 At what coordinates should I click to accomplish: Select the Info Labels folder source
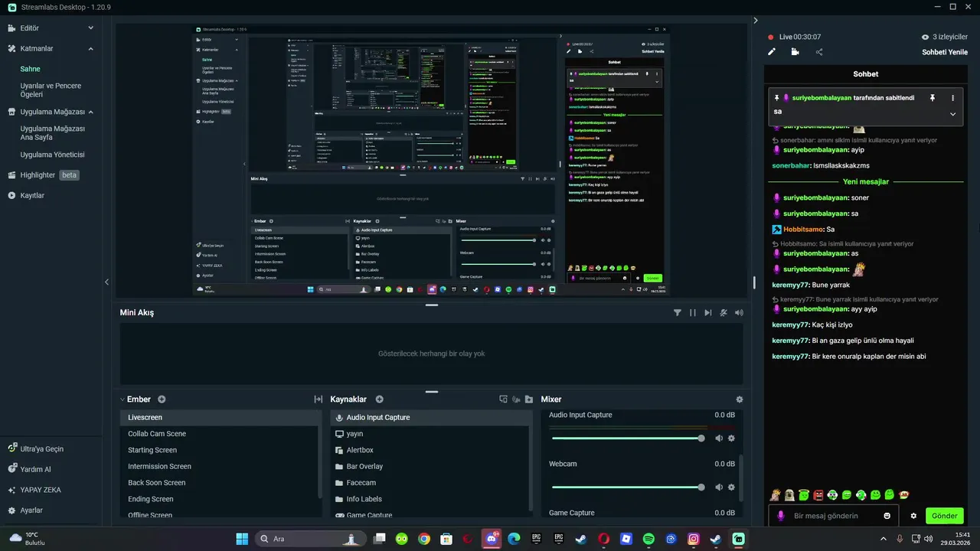(x=431, y=499)
